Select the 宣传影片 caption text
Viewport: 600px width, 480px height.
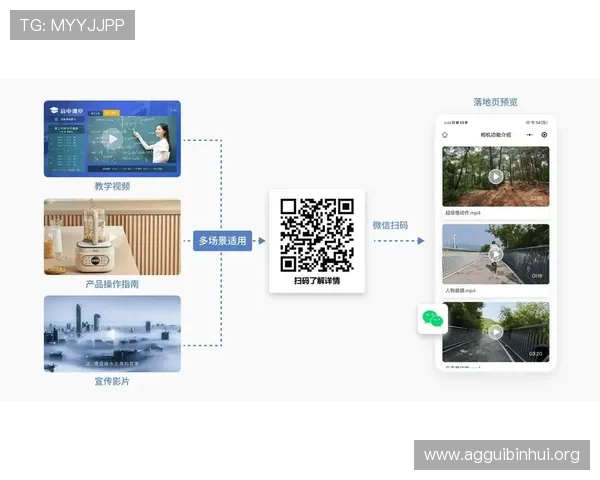[112, 381]
